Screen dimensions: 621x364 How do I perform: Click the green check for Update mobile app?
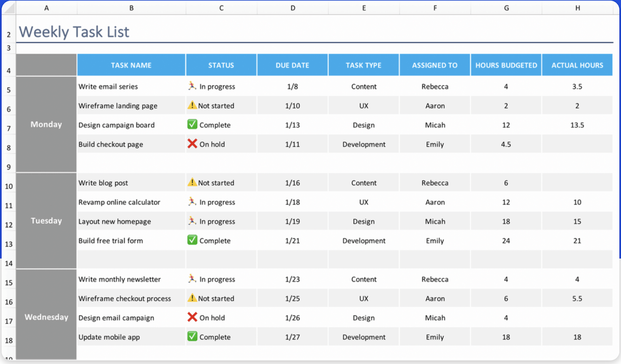193,336
